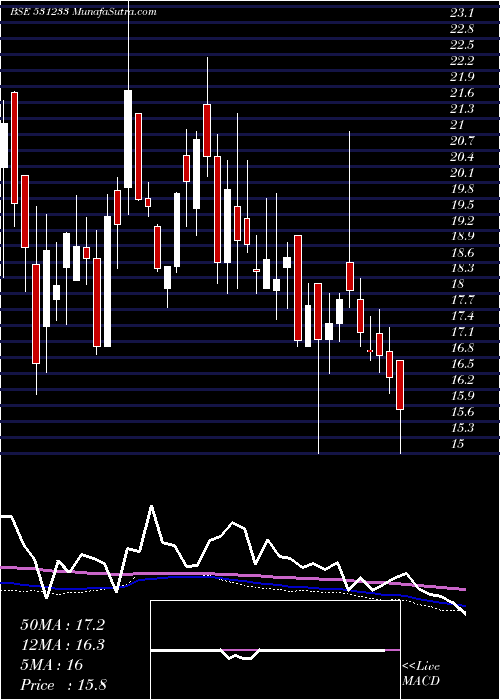Select the 17.4 price level label

coord(461,317)
